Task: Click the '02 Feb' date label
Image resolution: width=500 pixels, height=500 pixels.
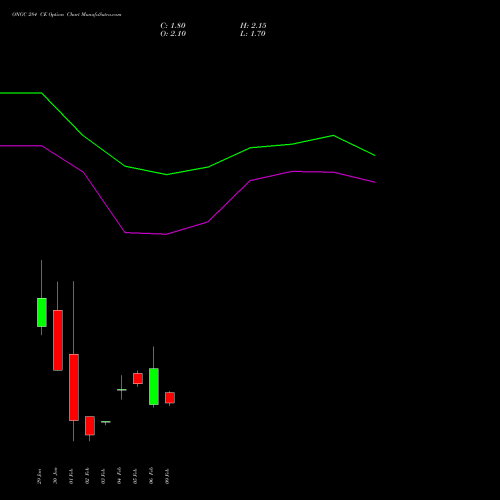Action: point(87,476)
